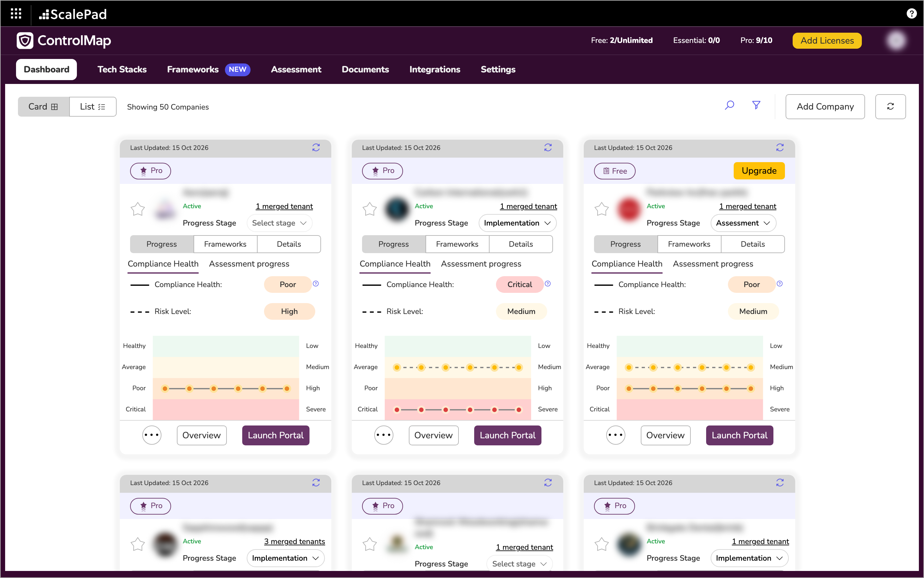The height and width of the screenshot is (578, 924).
Task: Switch to Assessment progress on the Critical card
Action: pyautogui.click(x=481, y=264)
